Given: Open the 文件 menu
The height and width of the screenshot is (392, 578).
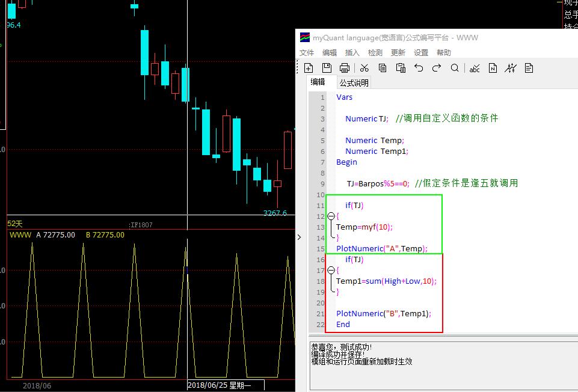Looking at the screenshot, I should [x=307, y=53].
